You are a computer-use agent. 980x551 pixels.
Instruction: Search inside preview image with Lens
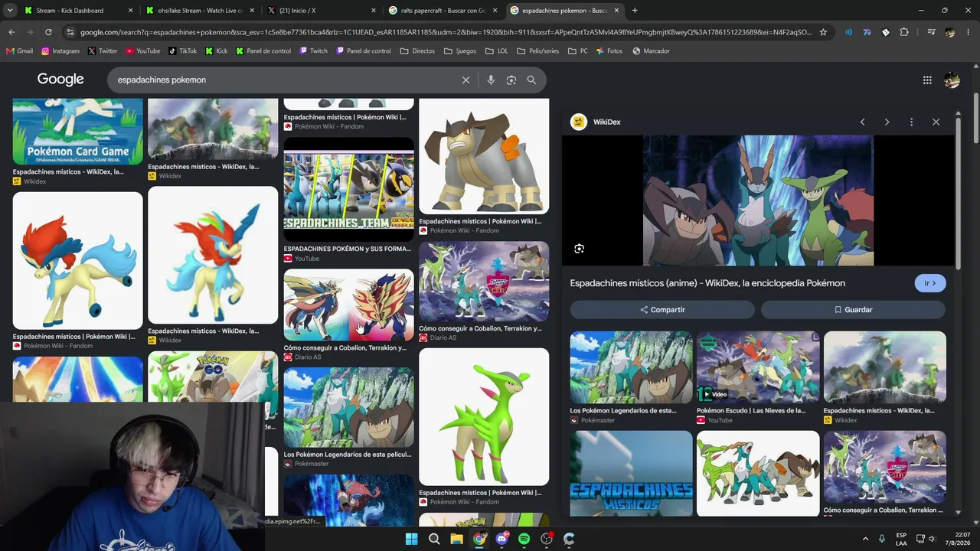[579, 249]
